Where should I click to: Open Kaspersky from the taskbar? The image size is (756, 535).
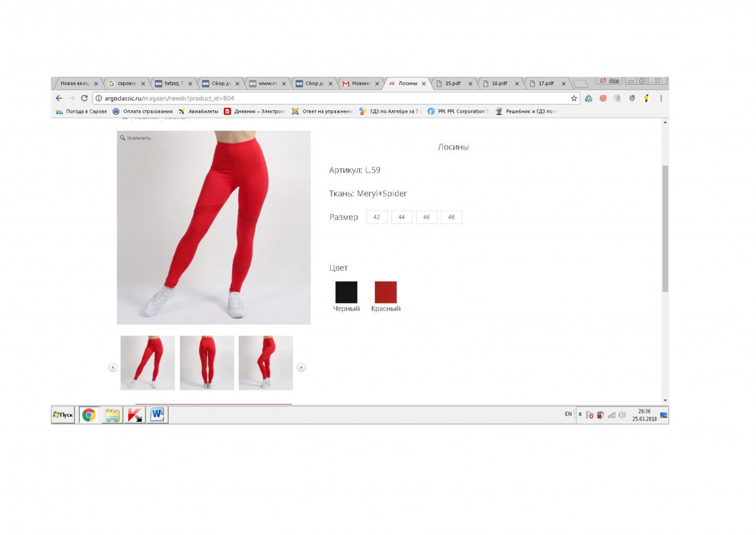[x=135, y=415]
